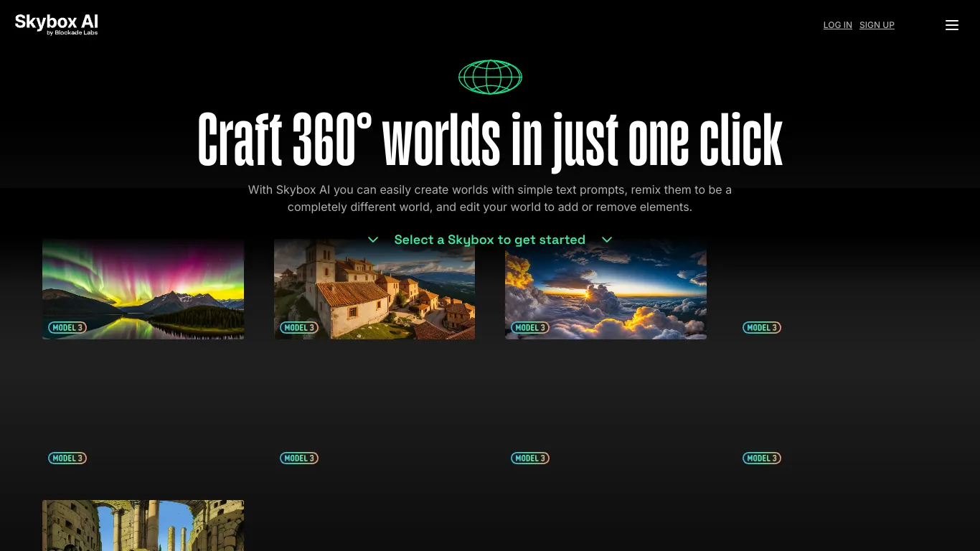Click the green wireframe globe icon
The image size is (980, 551).
coord(490,77)
